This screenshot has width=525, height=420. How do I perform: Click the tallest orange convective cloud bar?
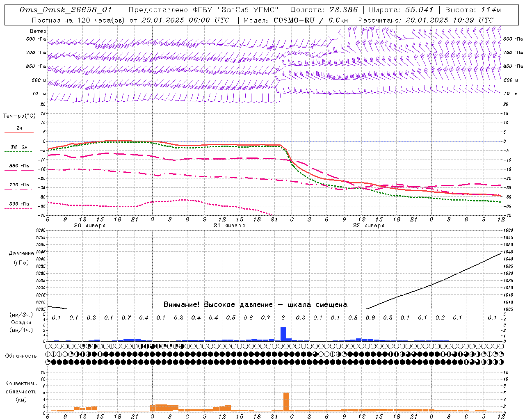[286, 402]
